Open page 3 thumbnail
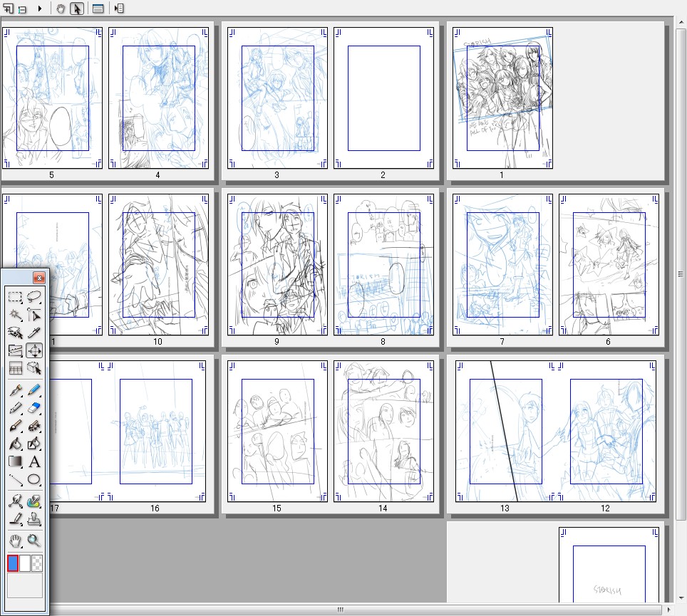687x616 pixels. [277, 98]
